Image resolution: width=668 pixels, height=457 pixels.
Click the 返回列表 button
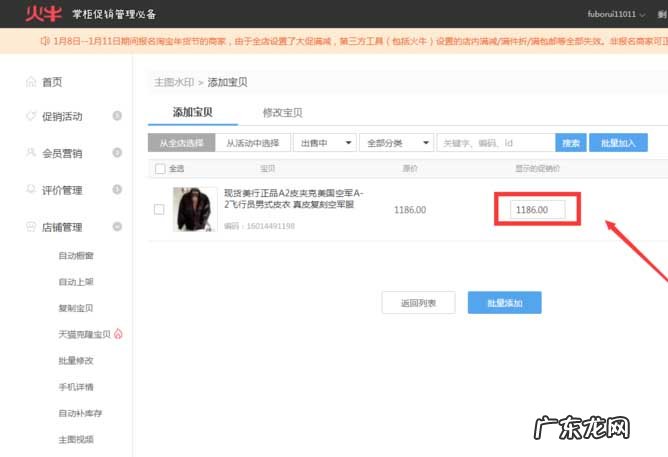tap(418, 303)
